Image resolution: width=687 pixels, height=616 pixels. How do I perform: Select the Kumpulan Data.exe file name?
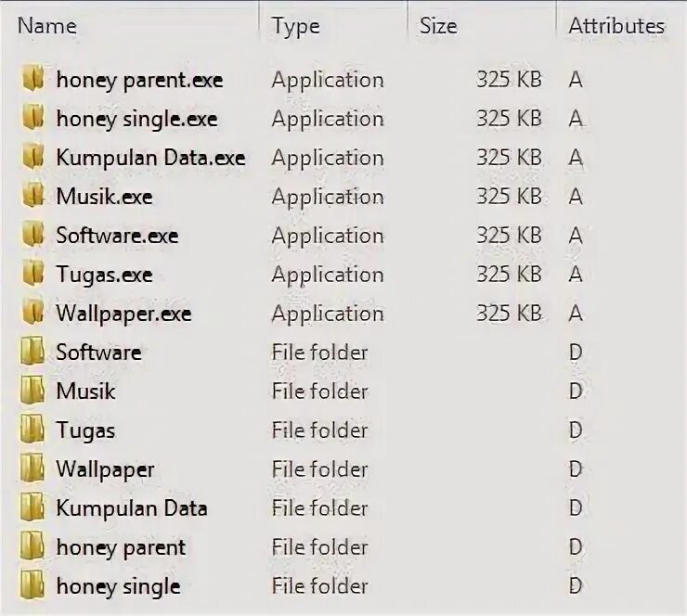[x=150, y=158]
